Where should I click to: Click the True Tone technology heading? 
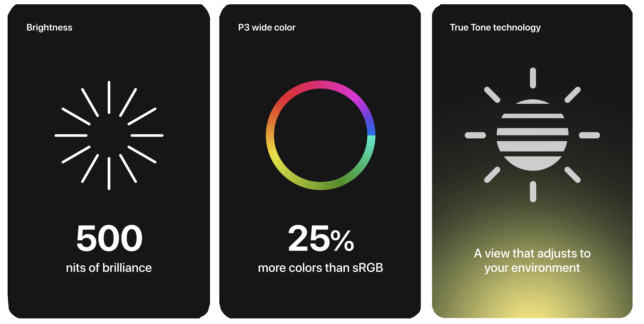(x=495, y=27)
